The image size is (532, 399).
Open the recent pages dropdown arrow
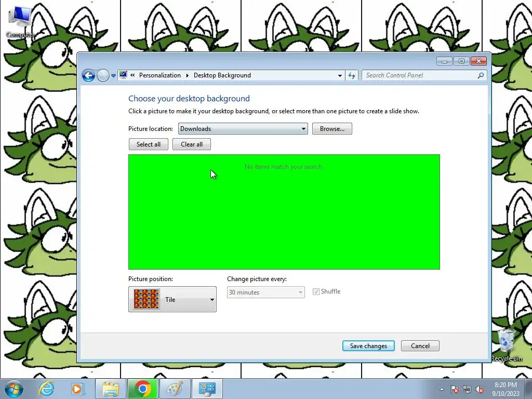coord(113,76)
